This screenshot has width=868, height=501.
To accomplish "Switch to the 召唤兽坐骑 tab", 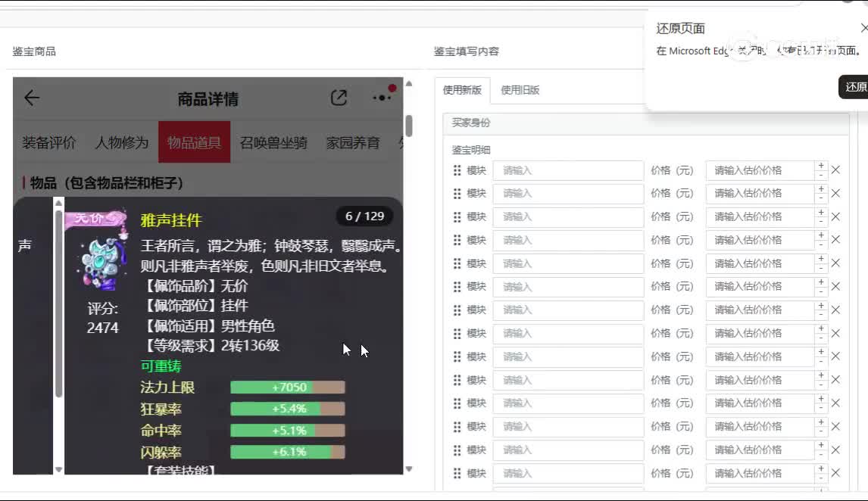I will pyautogui.click(x=273, y=142).
